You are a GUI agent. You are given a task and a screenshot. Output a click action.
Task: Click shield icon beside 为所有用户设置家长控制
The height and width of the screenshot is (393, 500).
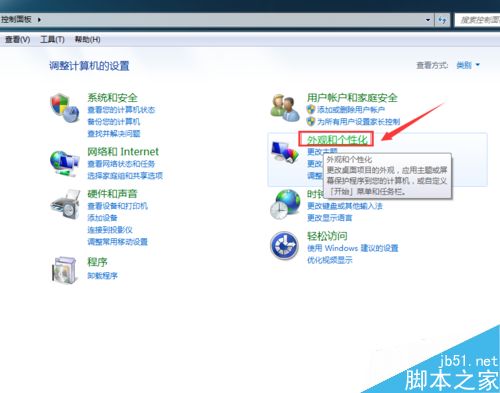(x=311, y=121)
